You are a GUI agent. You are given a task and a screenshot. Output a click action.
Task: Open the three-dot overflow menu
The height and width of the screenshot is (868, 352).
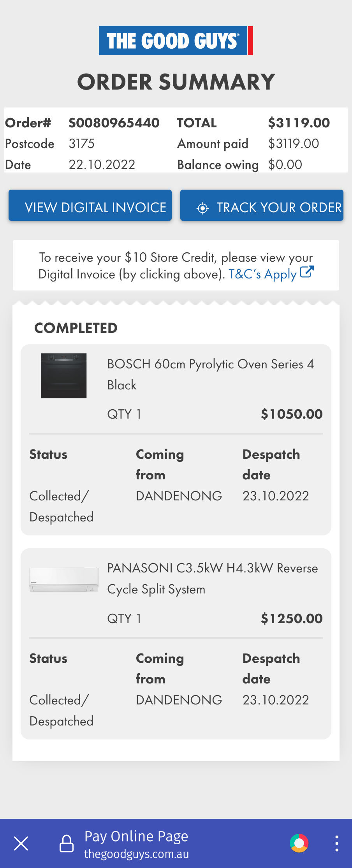click(x=336, y=843)
